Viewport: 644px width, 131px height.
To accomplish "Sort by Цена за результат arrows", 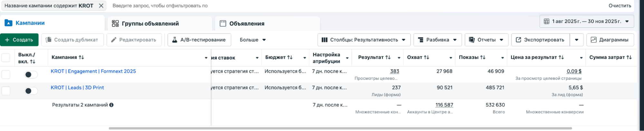I will [x=561, y=57].
